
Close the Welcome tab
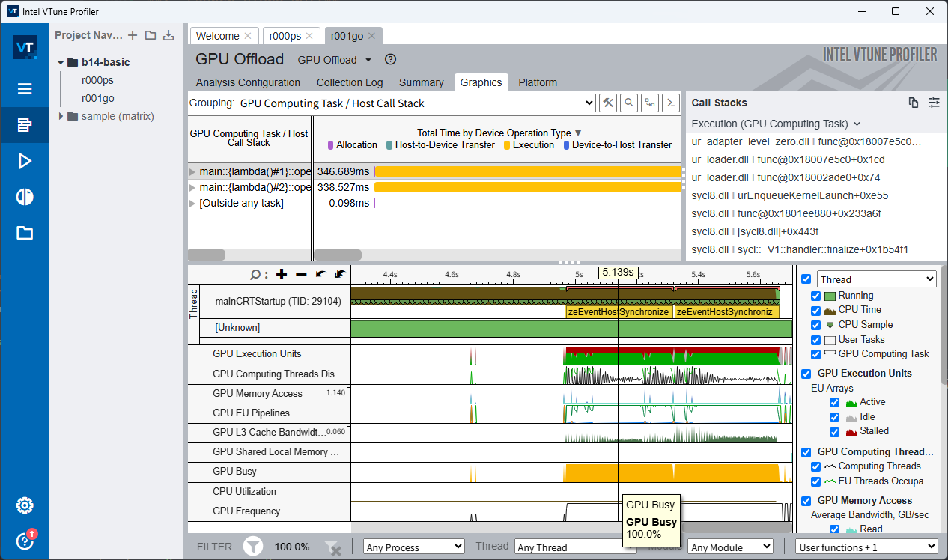point(249,36)
